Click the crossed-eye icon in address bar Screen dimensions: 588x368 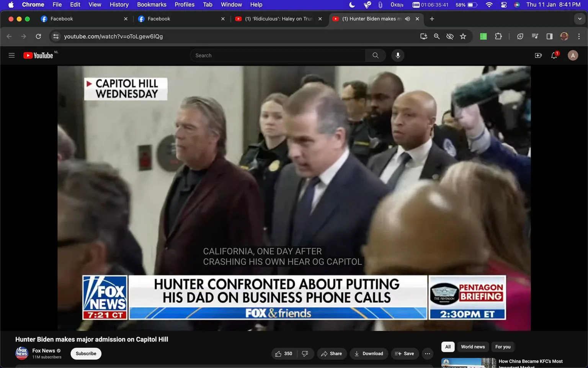450,36
